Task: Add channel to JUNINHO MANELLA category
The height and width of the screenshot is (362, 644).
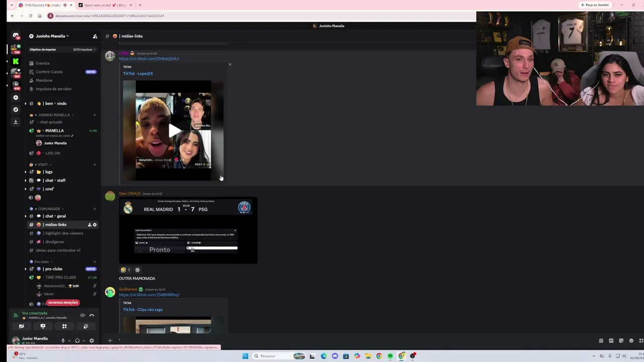Action: tap(95, 115)
